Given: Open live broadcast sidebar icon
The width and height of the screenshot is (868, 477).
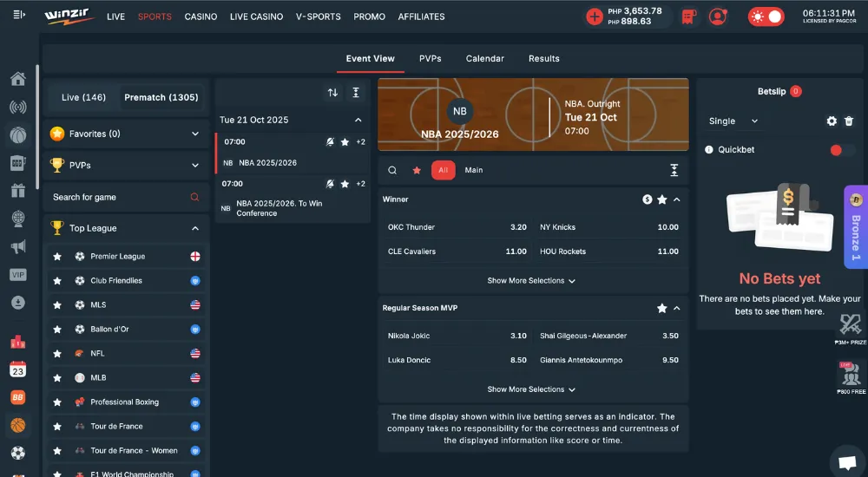Looking at the screenshot, I should coord(17,107).
